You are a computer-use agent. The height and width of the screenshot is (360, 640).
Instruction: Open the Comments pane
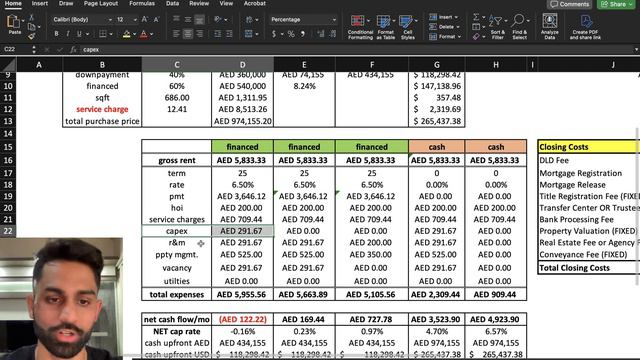(x=570, y=4)
